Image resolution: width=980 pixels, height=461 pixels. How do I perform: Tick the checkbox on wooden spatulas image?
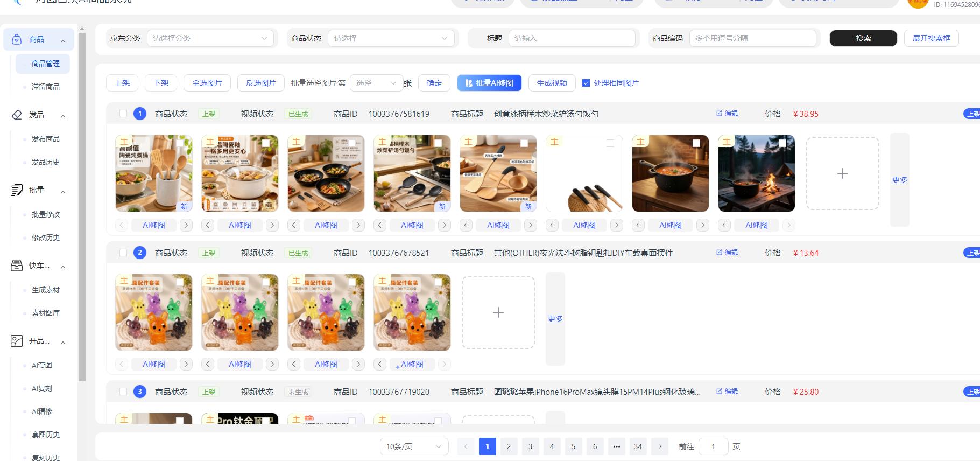524,143
